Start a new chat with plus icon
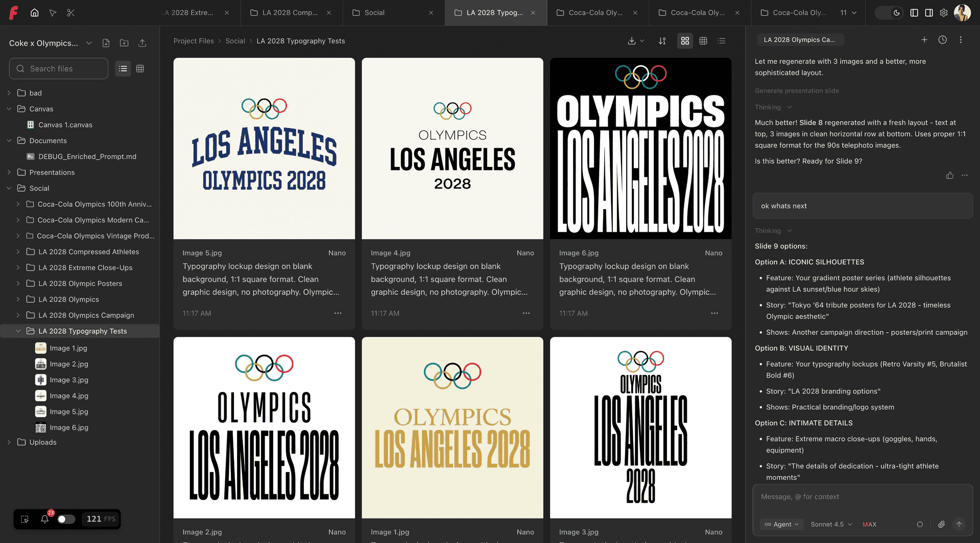 (x=924, y=40)
